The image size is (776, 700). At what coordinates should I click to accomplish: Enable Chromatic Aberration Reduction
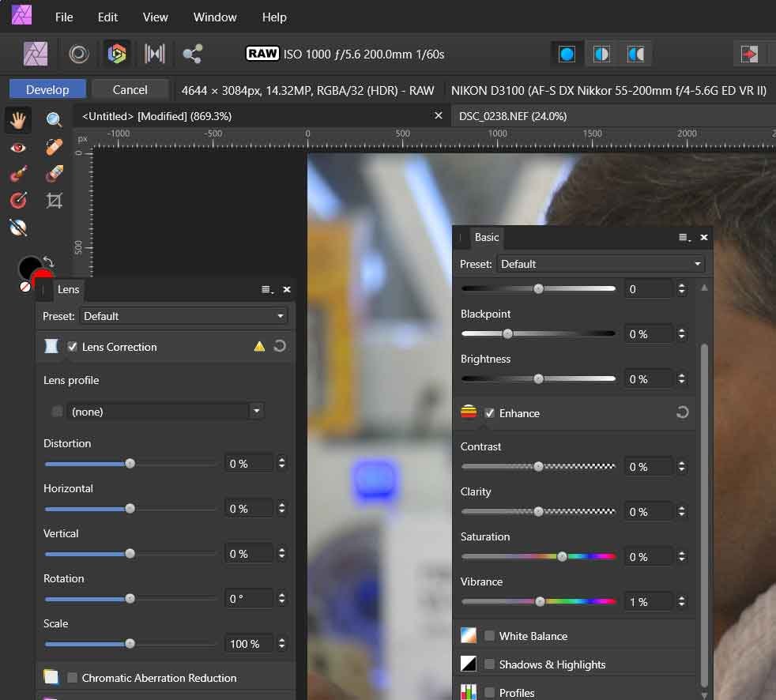[x=73, y=678]
